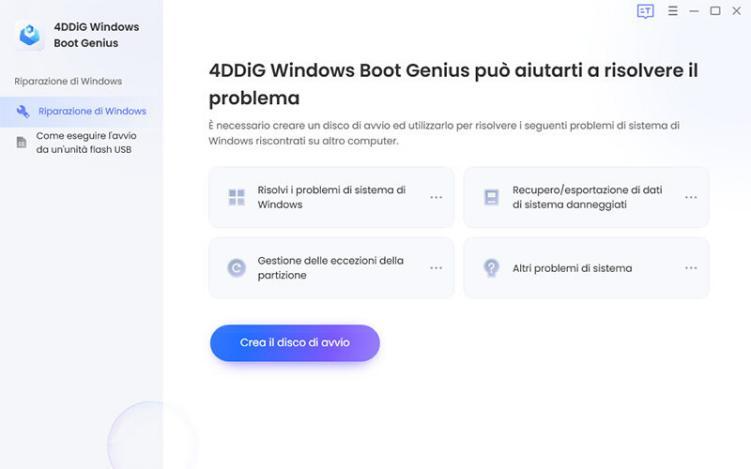Open Come eseguire l'avvio da USB guide
751x469 pixels.
click(x=86, y=143)
